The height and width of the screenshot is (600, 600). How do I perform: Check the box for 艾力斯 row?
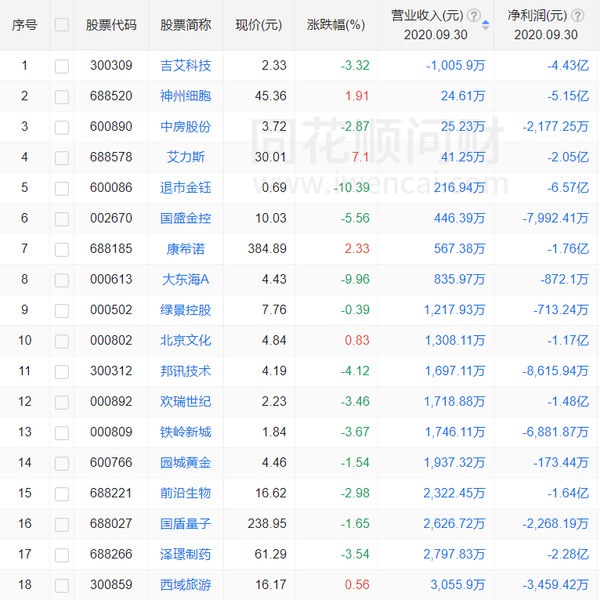62,158
